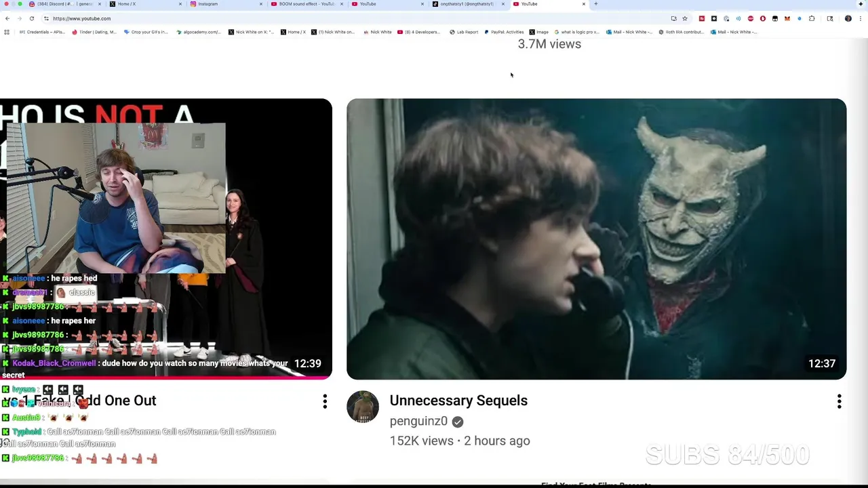Open more options for Odd One Out video
This screenshot has height=488, width=868.
coord(325,401)
